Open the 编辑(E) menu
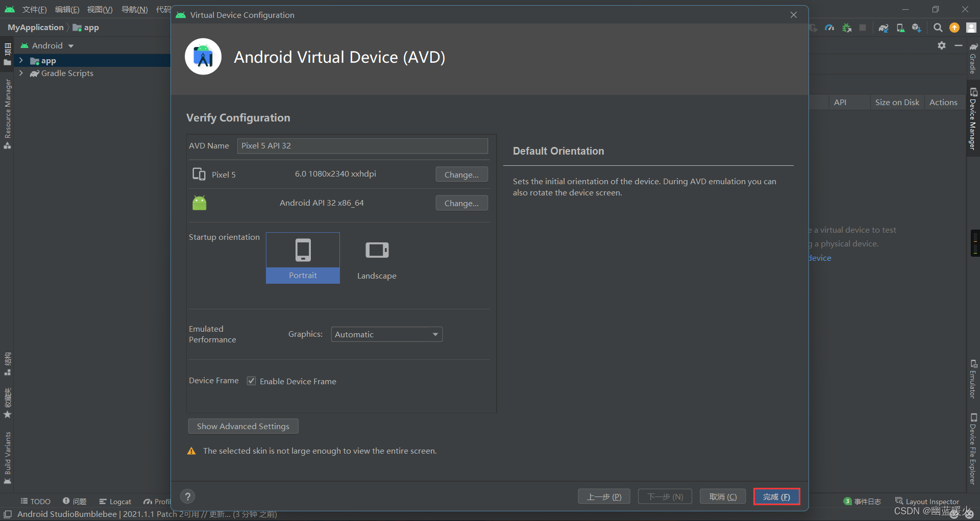980x521 pixels. click(x=67, y=9)
